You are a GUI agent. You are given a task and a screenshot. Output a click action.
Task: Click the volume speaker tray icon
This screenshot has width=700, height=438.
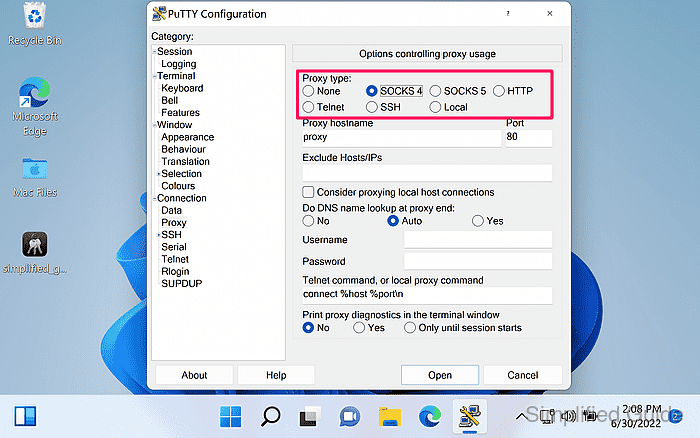[x=568, y=416]
